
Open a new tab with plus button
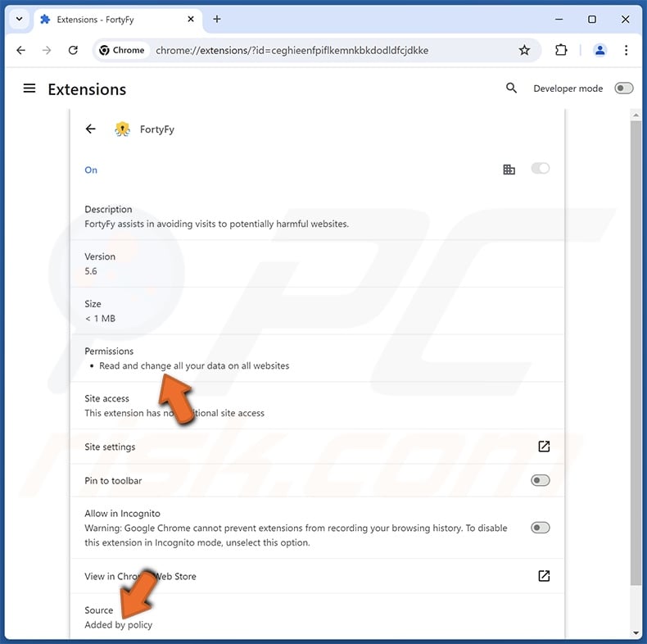click(217, 19)
